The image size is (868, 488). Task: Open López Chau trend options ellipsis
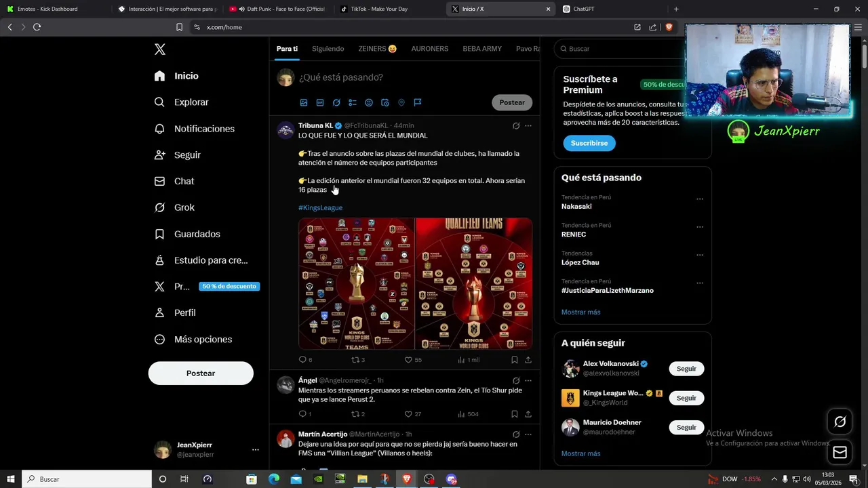click(700, 256)
